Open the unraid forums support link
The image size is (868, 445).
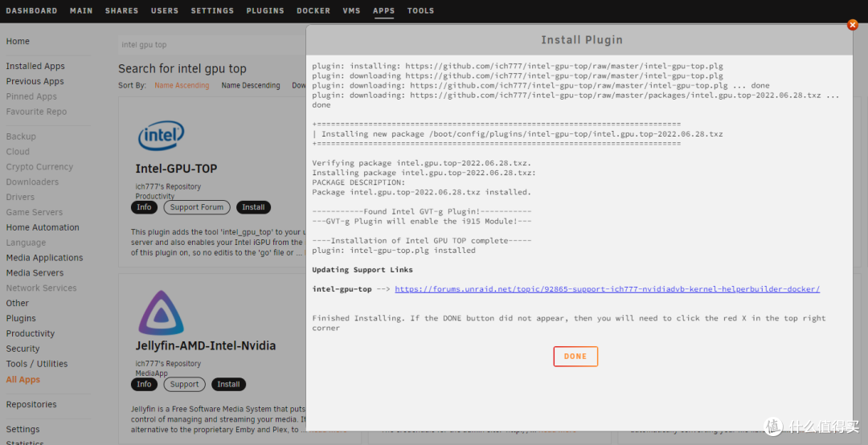[x=607, y=289]
